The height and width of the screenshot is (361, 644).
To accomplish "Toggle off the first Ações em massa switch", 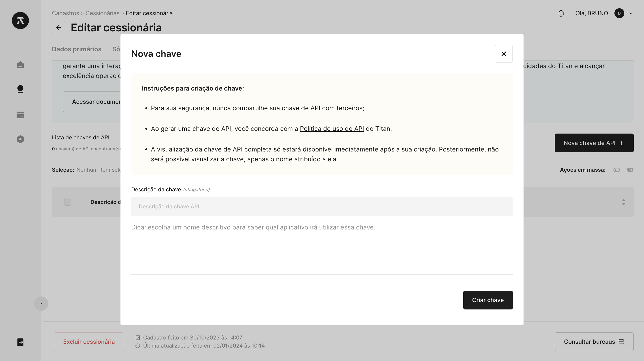I will coord(616,170).
